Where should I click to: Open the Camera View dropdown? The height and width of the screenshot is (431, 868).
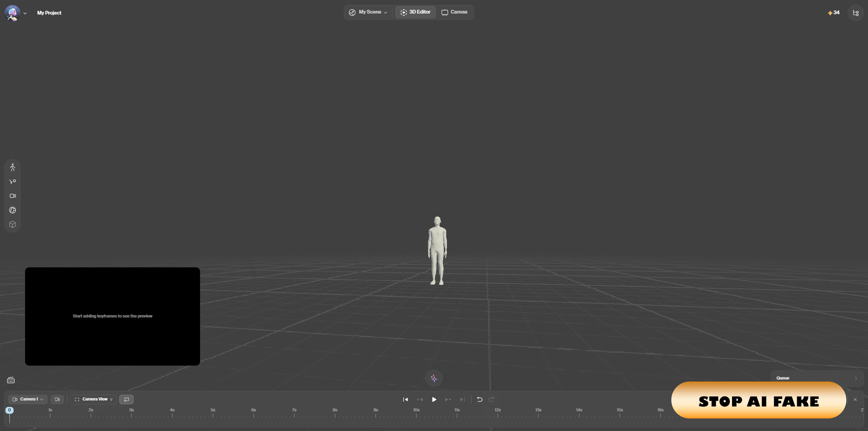[x=93, y=399]
